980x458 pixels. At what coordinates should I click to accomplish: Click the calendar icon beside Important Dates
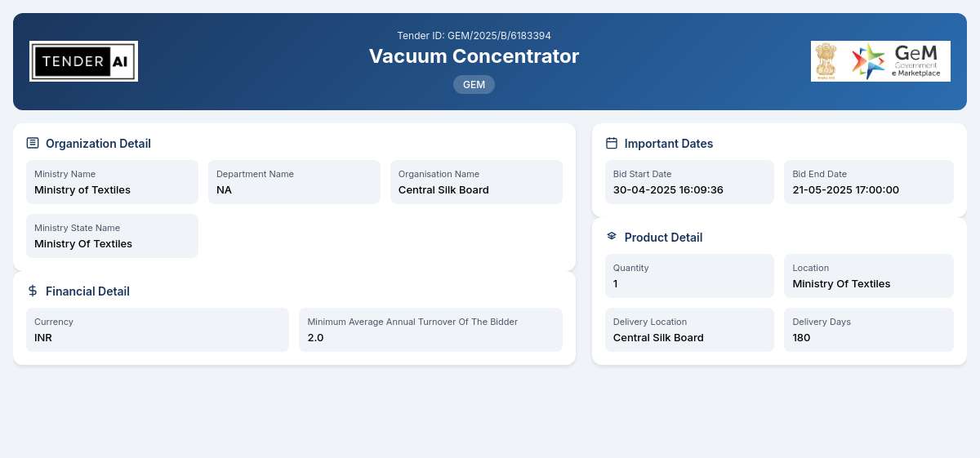point(612,143)
